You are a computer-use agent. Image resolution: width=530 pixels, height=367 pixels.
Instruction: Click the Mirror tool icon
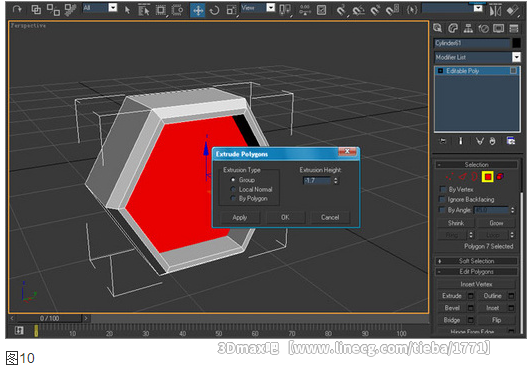496,10
